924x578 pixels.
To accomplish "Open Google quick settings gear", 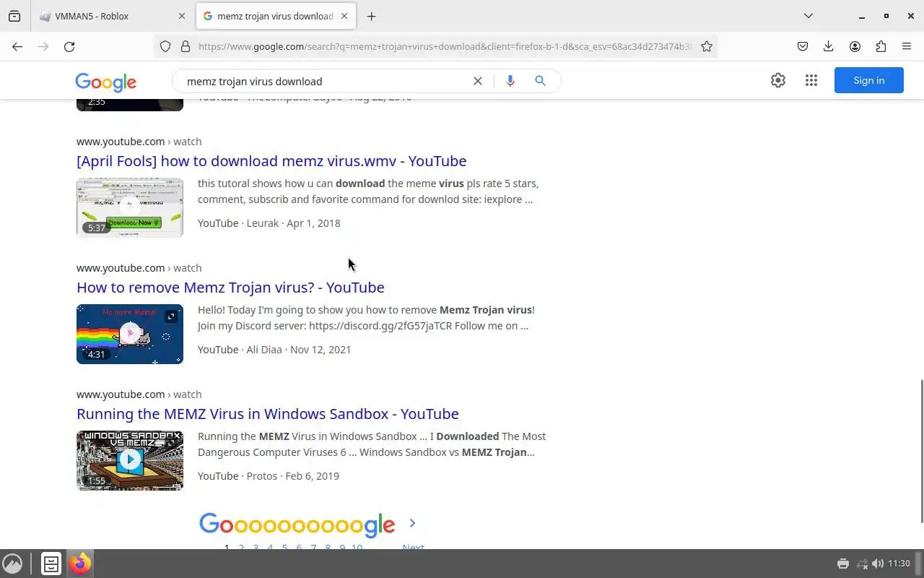I will 778,80.
